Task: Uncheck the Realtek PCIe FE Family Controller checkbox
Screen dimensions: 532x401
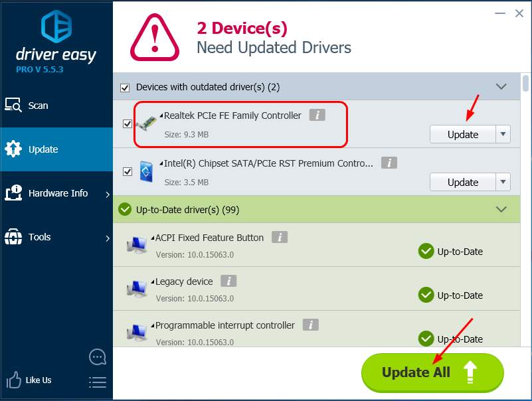Action: pyautogui.click(x=128, y=123)
